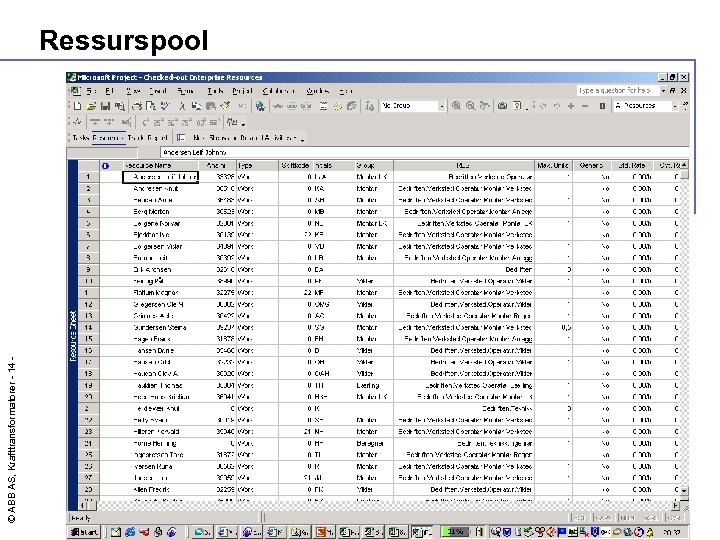Open the help question box dropdown arrow
This screenshot has width=720, height=540.
[x=663, y=91]
